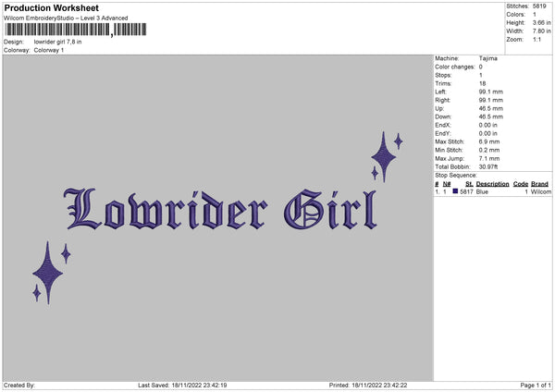Click the St. column header
This screenshot has width=555, height=392.
coord(469,183)
